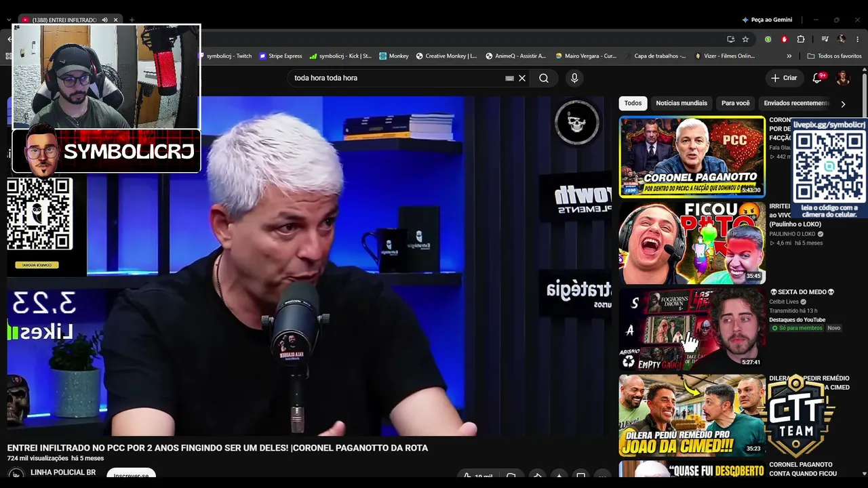Open the Chrome profile avatar

point(842,39)
